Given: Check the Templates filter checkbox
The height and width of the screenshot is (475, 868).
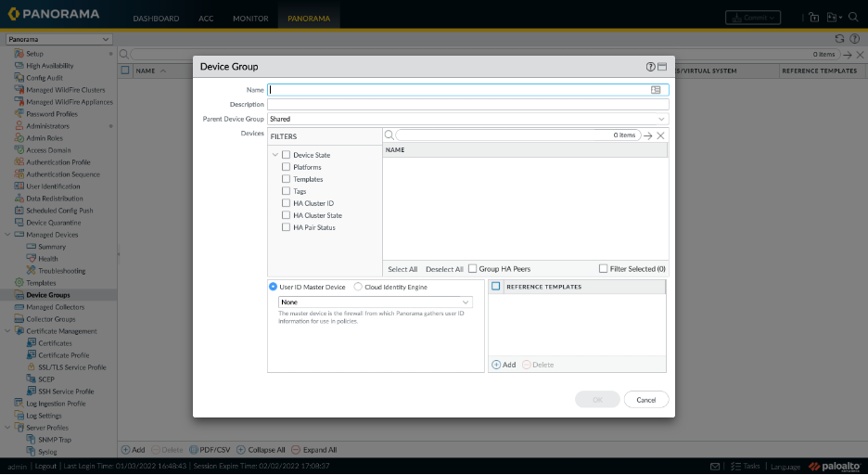Looking at the screenshot, I should [287, 179].
